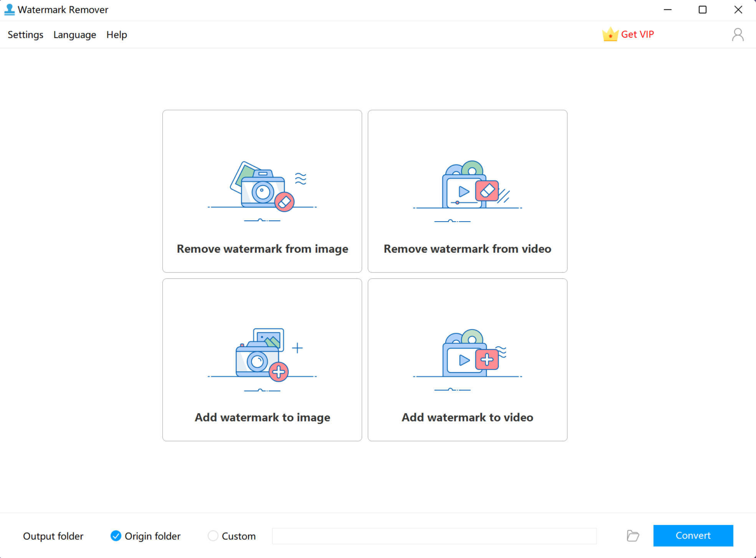756x558 pixels.
Task: Open the user account profile icon
Action: (737, 34)
